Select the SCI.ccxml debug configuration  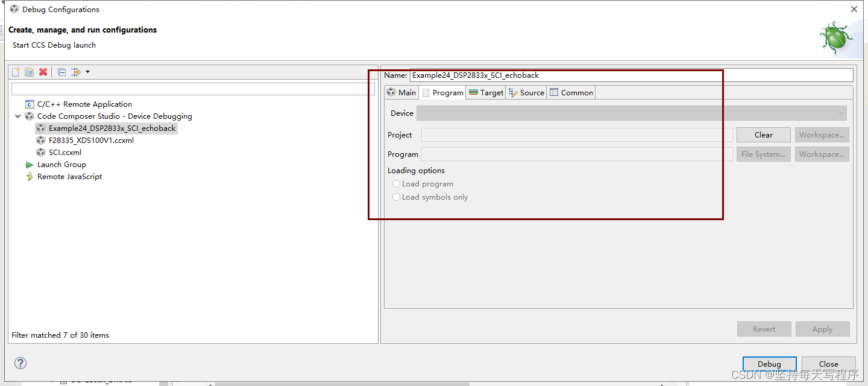tap(64, 152)
